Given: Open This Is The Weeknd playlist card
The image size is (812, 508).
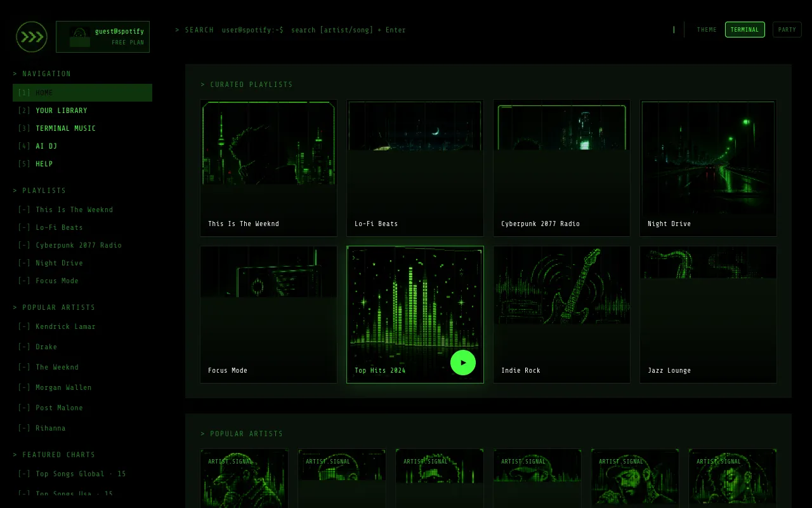Looking at the screenshot, I should [x=268, y=168].
